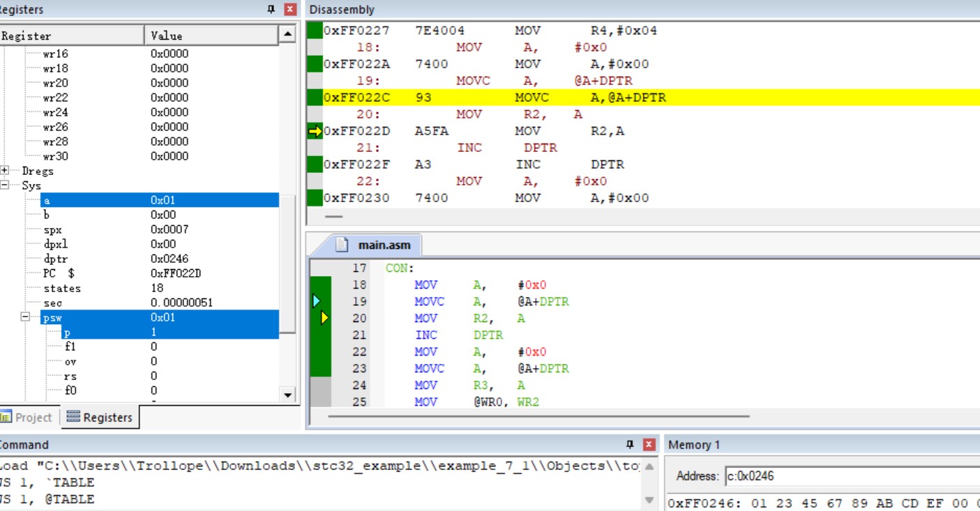Click disassembly address 0xFF0227
The width and height of the screenshot is (980, 511).
coord(356,30)
